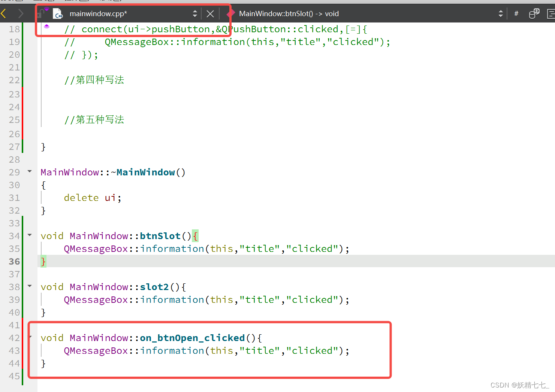
Task: Collapse the btnSlot function fold arrow
Action: 30,235
